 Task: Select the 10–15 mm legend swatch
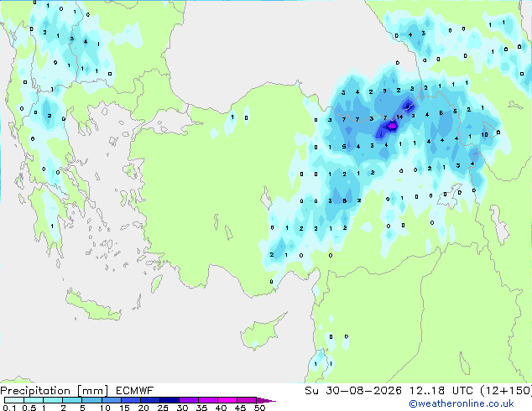click(111, 400)
